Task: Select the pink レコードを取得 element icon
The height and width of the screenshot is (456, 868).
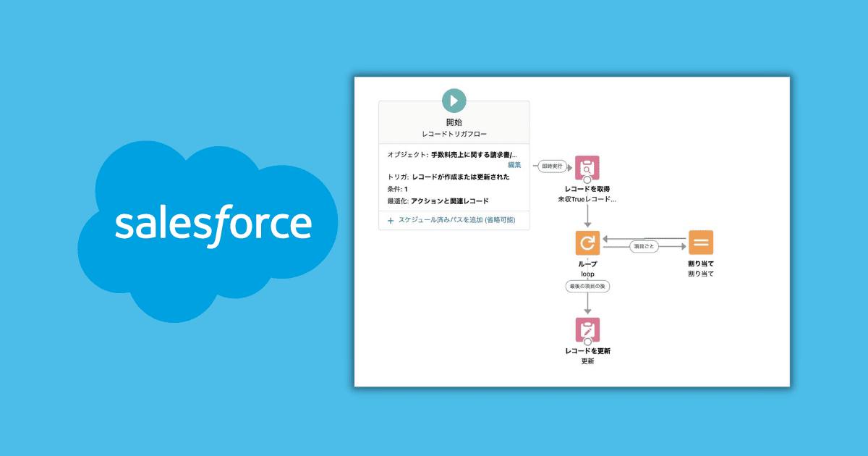Action: tap(587, 168)
